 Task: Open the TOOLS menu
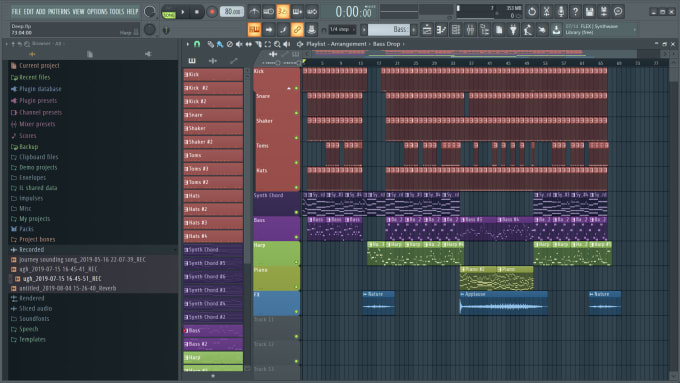117,12
